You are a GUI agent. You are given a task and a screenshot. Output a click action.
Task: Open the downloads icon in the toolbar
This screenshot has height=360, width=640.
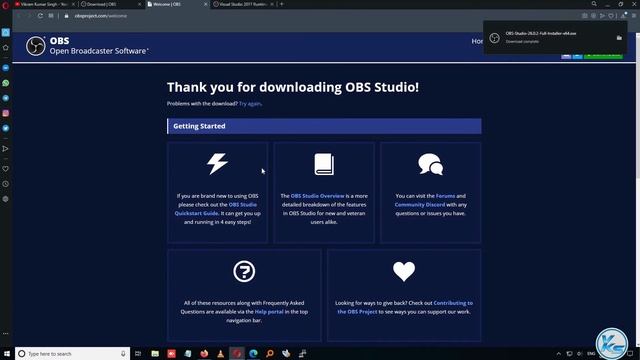[623, 16]
